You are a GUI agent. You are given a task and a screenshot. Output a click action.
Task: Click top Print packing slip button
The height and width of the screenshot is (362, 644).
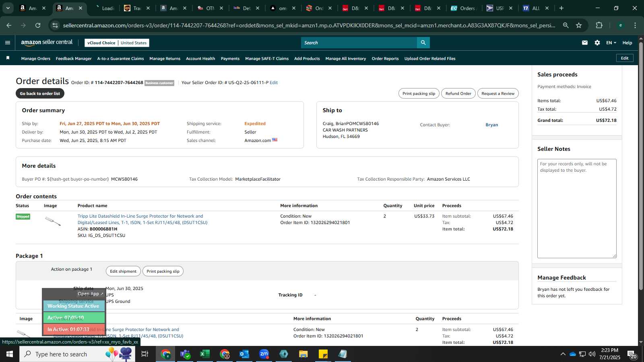tap(419, 93)
